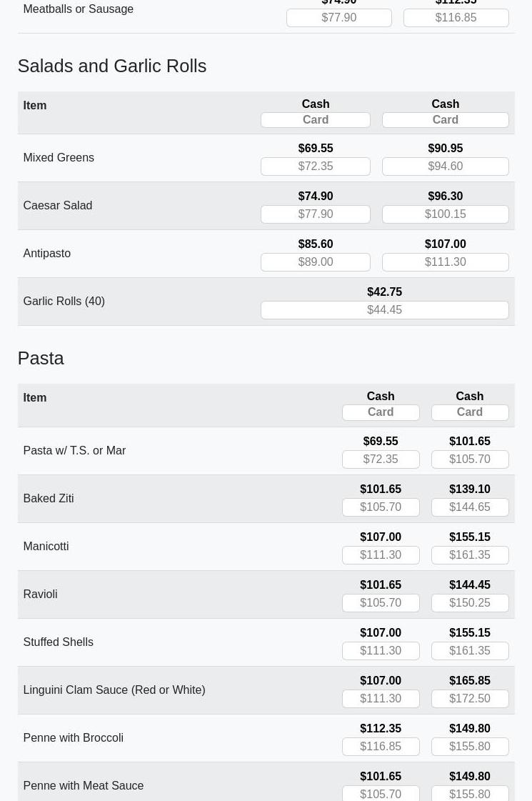Select the Baked Ziti $144.65 card price box

tap(469, 507)
